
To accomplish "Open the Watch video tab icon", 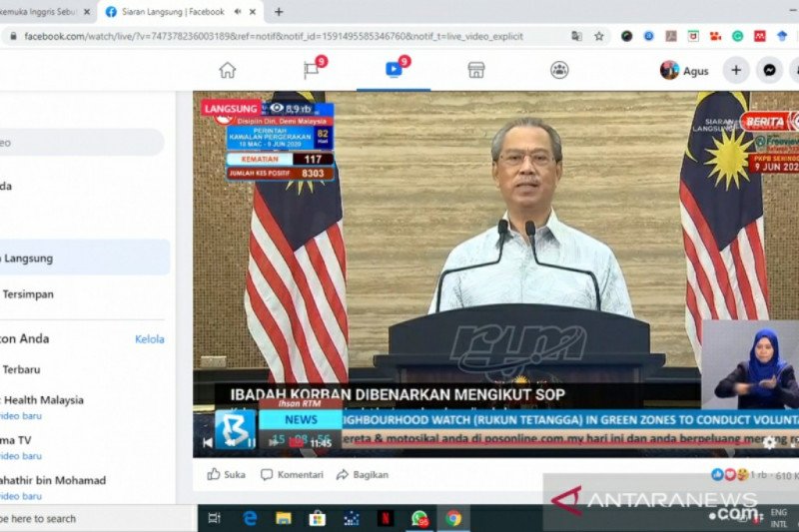I will (x=394, y=70).
